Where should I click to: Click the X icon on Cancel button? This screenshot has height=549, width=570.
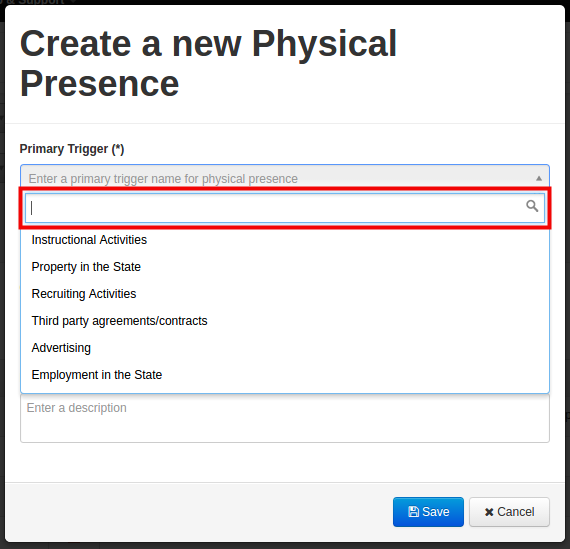[x=489, y=512]
